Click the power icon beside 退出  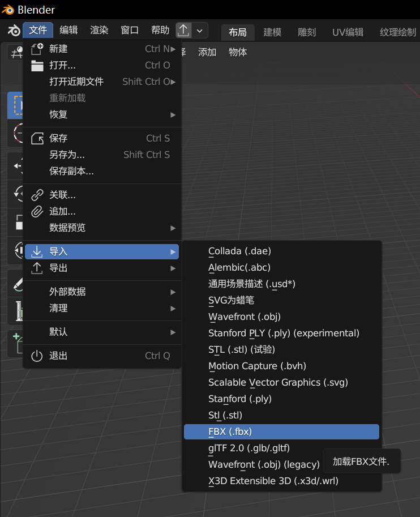37,356
